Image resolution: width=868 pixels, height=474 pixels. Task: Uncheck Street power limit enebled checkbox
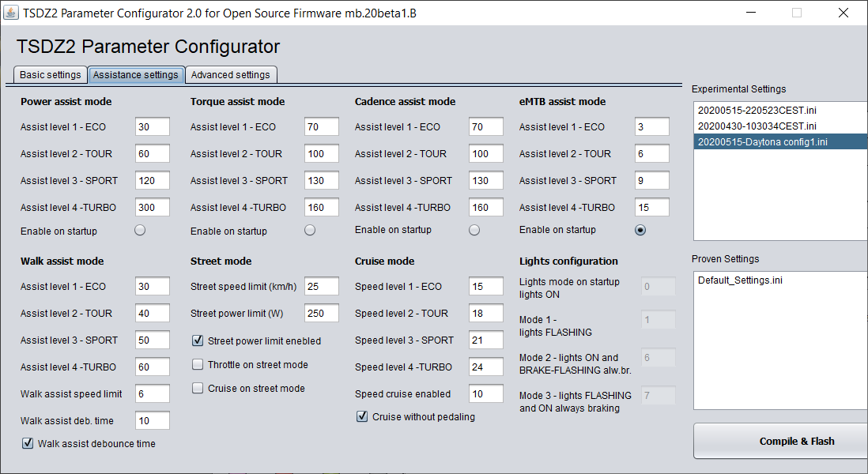click(x=198, y=340)
